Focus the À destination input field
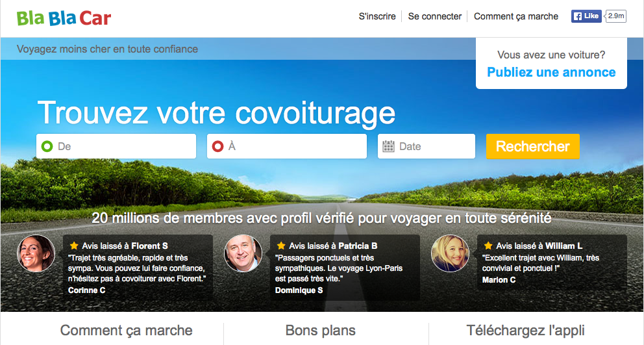 287,146
